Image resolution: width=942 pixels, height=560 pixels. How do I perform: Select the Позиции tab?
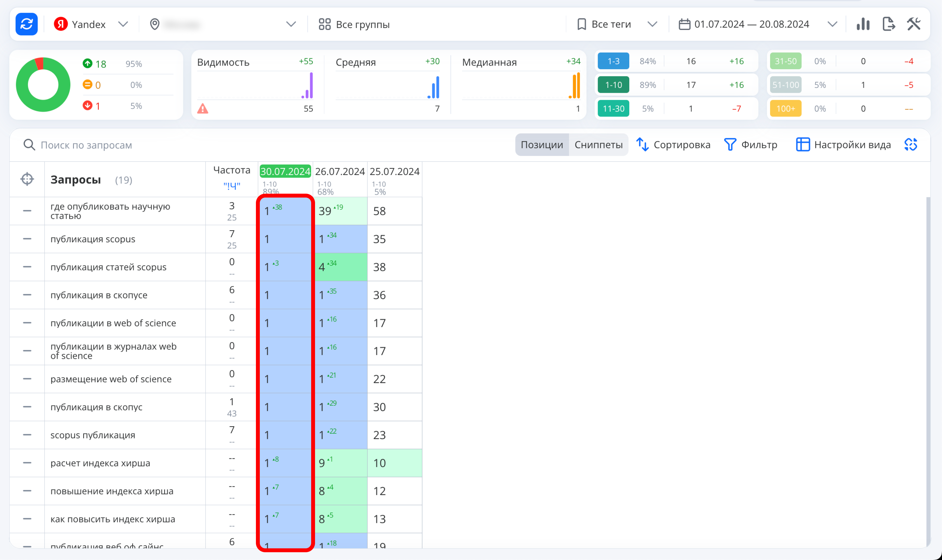pos(542,144)
